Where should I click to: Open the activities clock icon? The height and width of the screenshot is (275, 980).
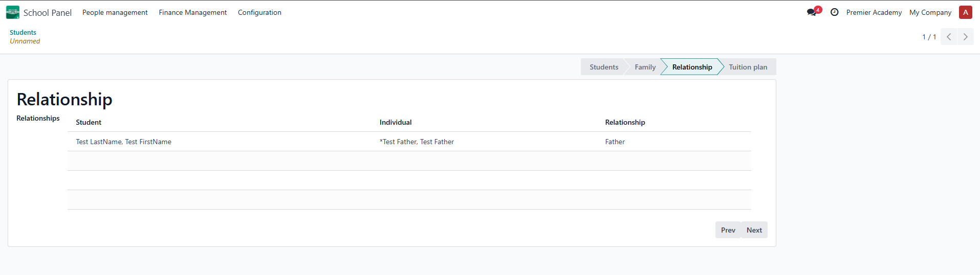coord(834,12)
